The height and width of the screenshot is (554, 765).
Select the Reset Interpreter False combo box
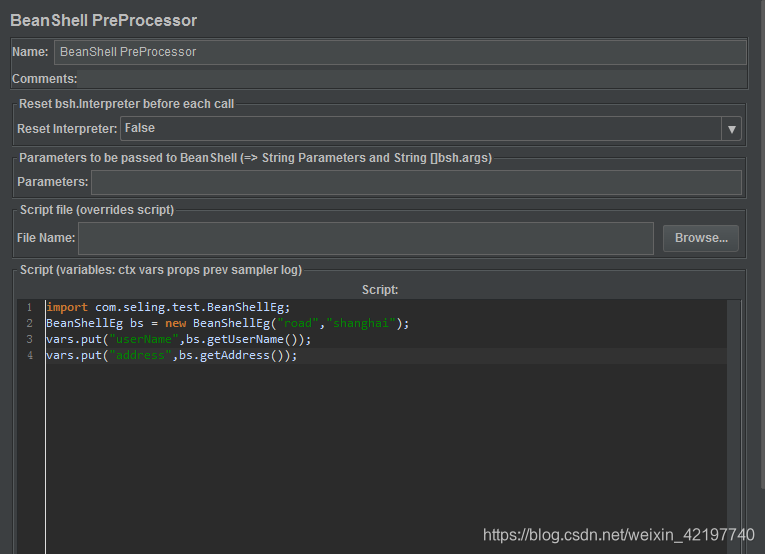pos(431,129)
